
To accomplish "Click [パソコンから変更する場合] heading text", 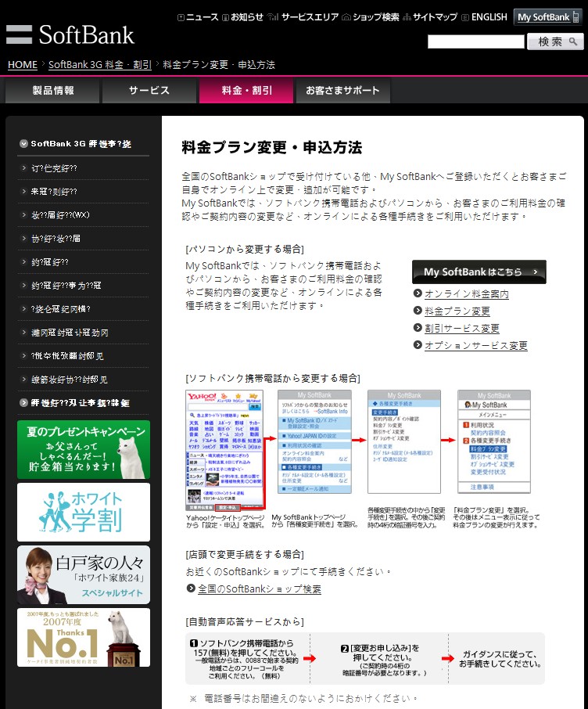I will tap(245, 249).
